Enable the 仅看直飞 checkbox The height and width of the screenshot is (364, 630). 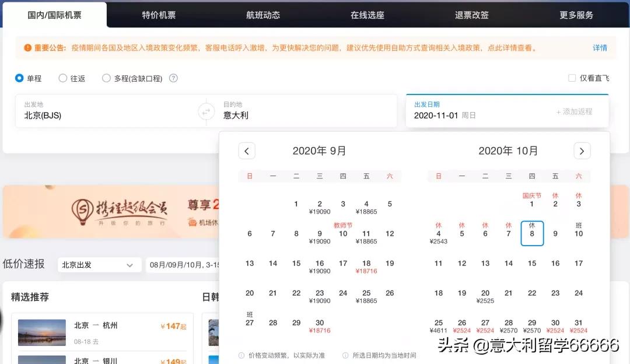tap(572, 78)
